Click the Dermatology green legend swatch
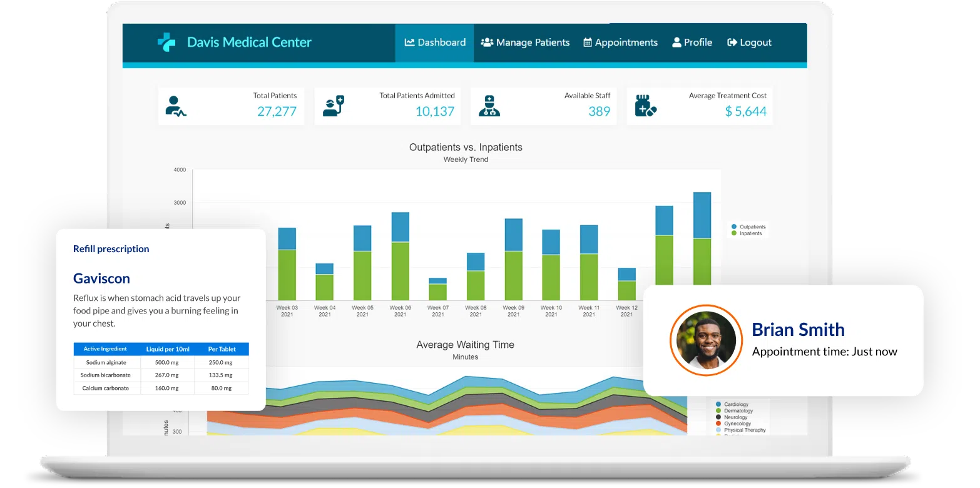The image size is (980, 488). coord(718,411)
